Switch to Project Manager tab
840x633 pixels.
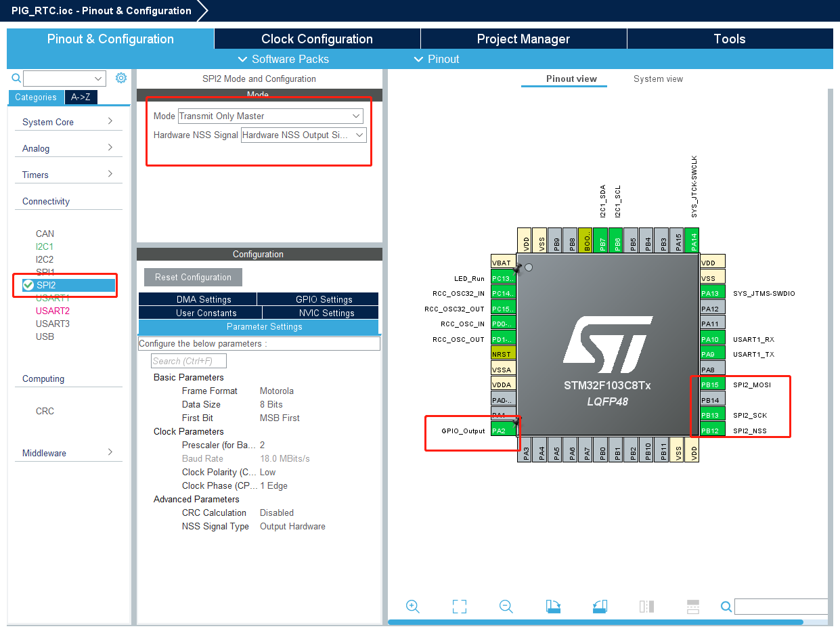(523, 39)
